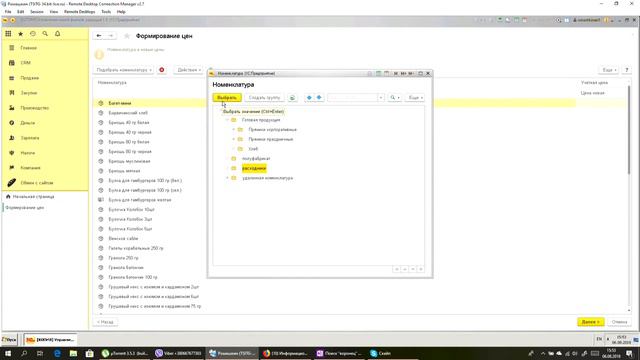Open the CRM section
The height and width of the screenshot is (360, 640).
pos(26,63)
